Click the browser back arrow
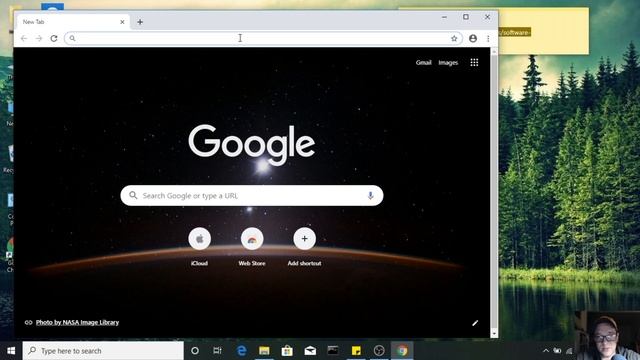This screenshot has width=640, height=360. [x=24, y=38]
